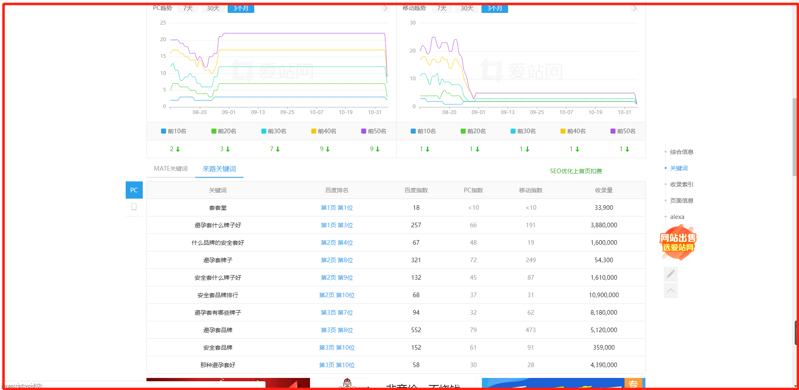799x390 pixels.
Task: Toggle the 前20名 series in the PC trend chart
Action: point(224,131)
